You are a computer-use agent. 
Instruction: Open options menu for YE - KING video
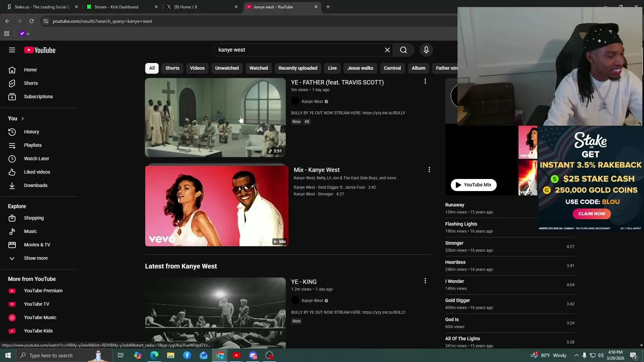425,281
